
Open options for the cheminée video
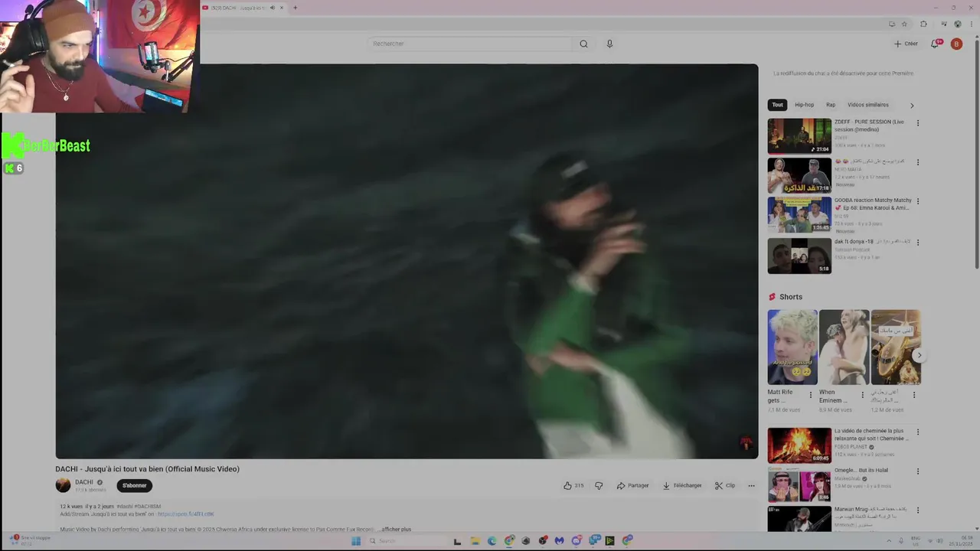click(918, 432)
